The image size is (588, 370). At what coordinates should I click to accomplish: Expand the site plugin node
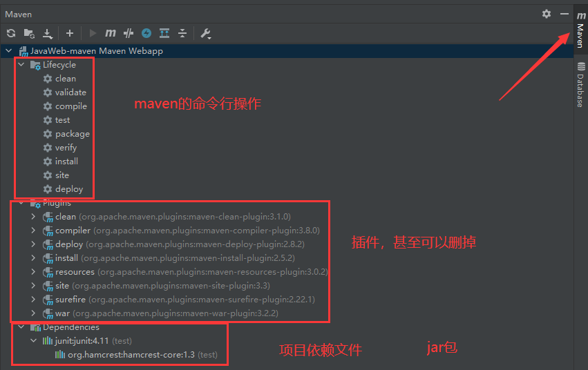click(33, 285)
